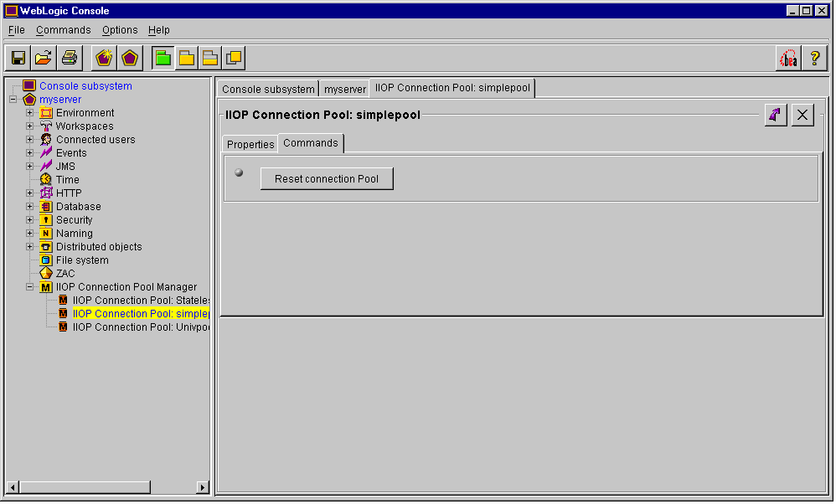836x504 pixels.
Task: Expand the HTTP tree node
Action: click(30, 193)
